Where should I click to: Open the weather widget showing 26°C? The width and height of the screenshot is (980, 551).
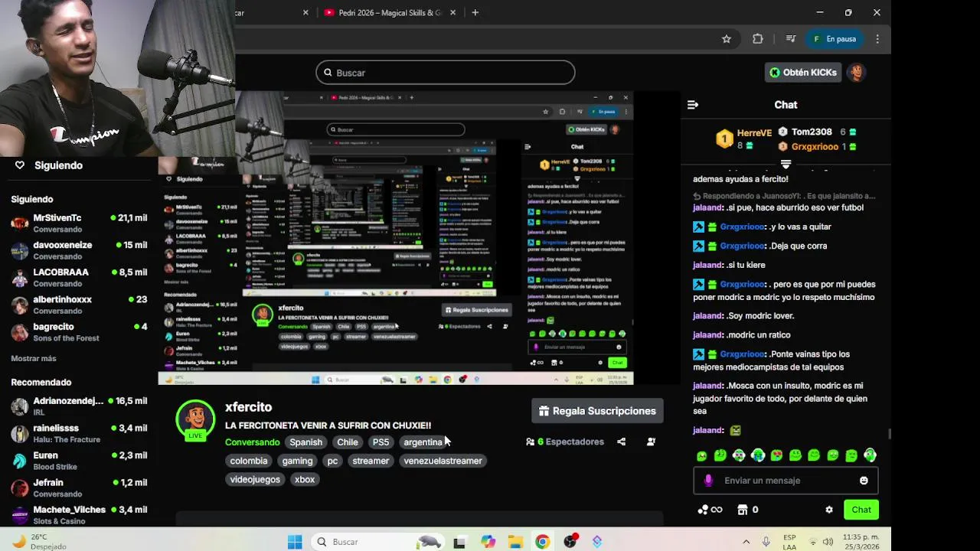pos(38,542)
